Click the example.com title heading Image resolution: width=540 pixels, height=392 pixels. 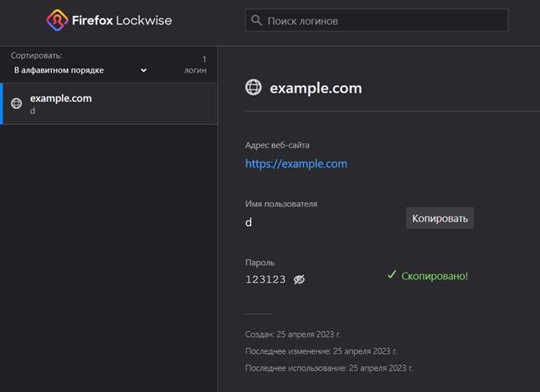pos(316,88)
